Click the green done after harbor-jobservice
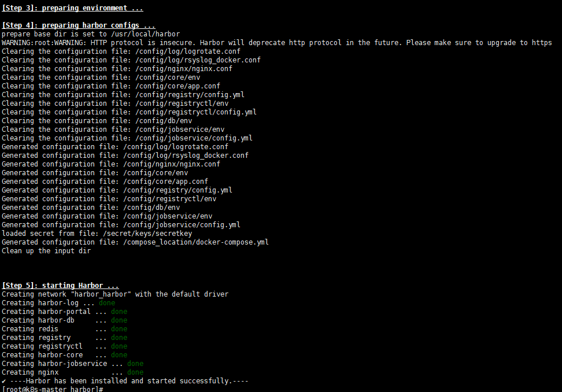Image resolution: width=562 pixels, height=392 pixels. 135,364
